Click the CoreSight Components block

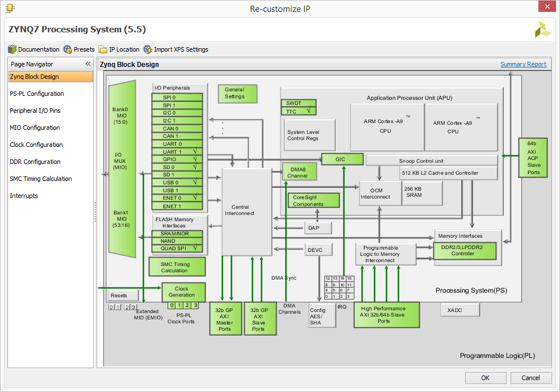[x=314, y=200]
